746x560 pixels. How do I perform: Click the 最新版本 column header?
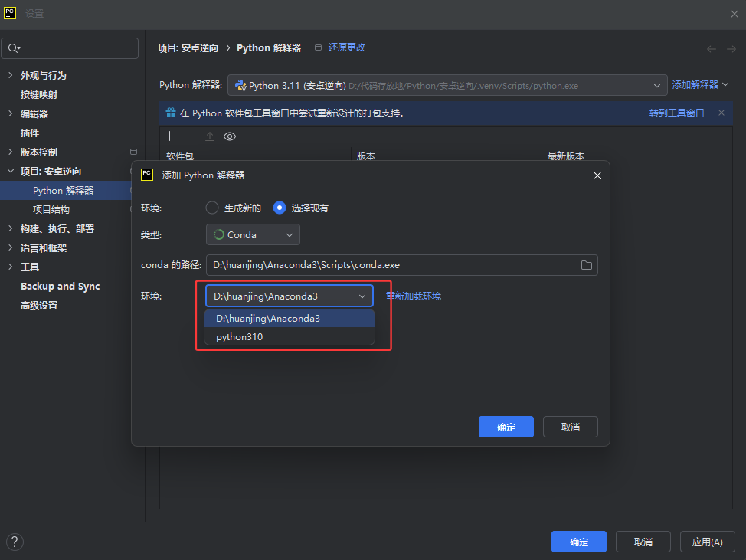tap(637, 156)
